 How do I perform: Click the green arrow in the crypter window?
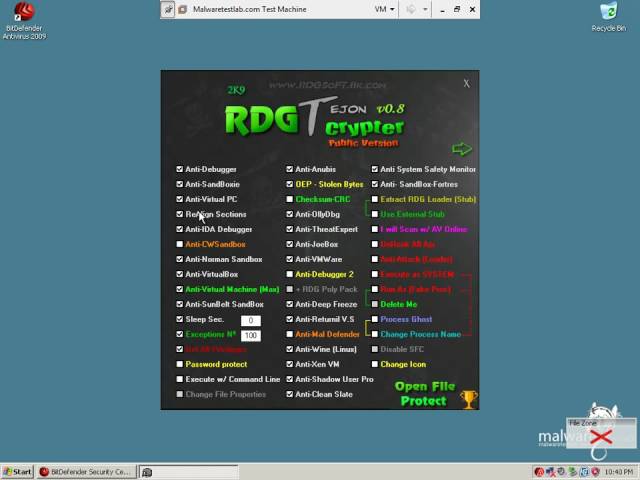click(x=462, y=149)
